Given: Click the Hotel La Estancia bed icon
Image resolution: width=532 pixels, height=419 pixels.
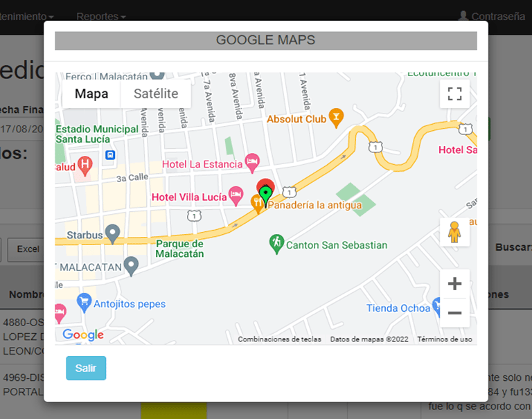Looking at the screenshot, I should pos(252,163).
